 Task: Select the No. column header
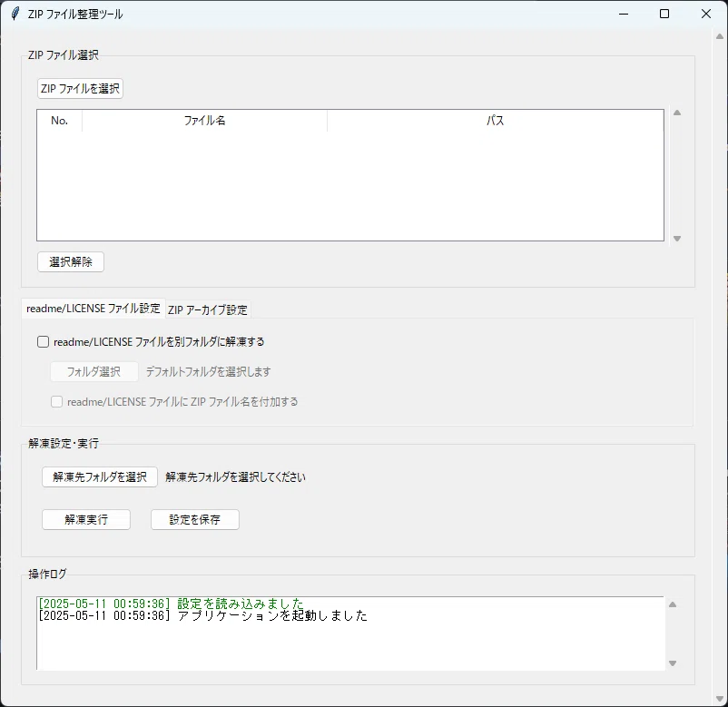(x=59, y=121)
